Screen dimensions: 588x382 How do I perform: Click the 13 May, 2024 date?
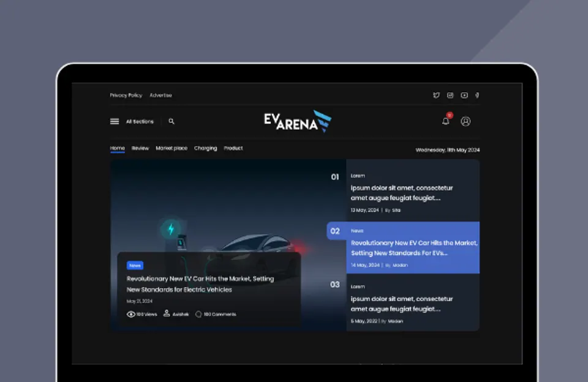[x=365, y=211]
